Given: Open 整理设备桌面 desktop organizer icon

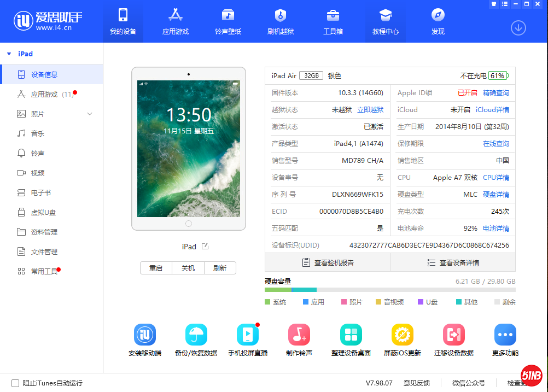Looking at the screenshot, I should [x=351, y=334].
